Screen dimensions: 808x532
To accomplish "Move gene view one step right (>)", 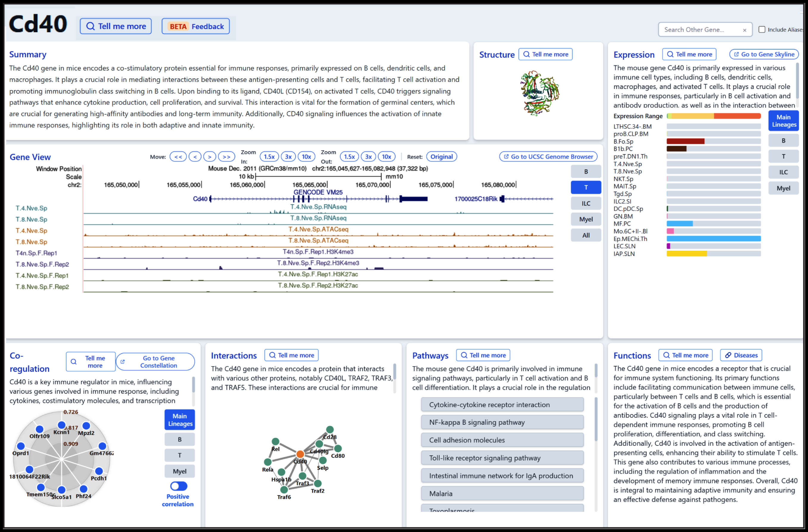I will 210,156.
